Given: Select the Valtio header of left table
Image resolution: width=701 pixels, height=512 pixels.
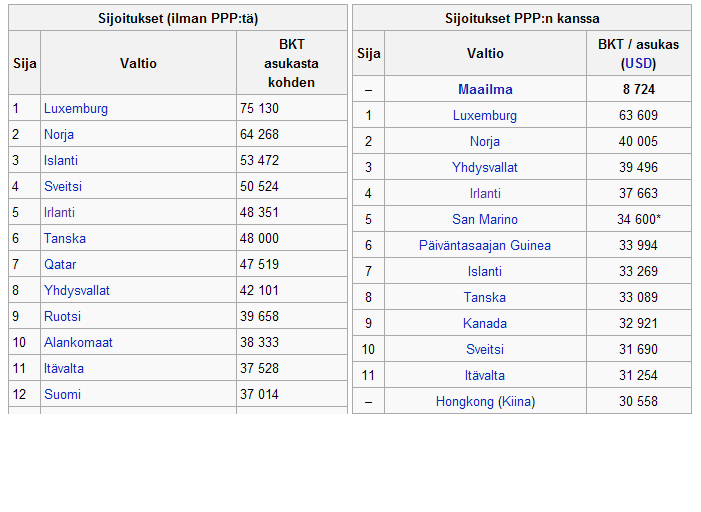Looking at the screenshot, I should [138, 63].
